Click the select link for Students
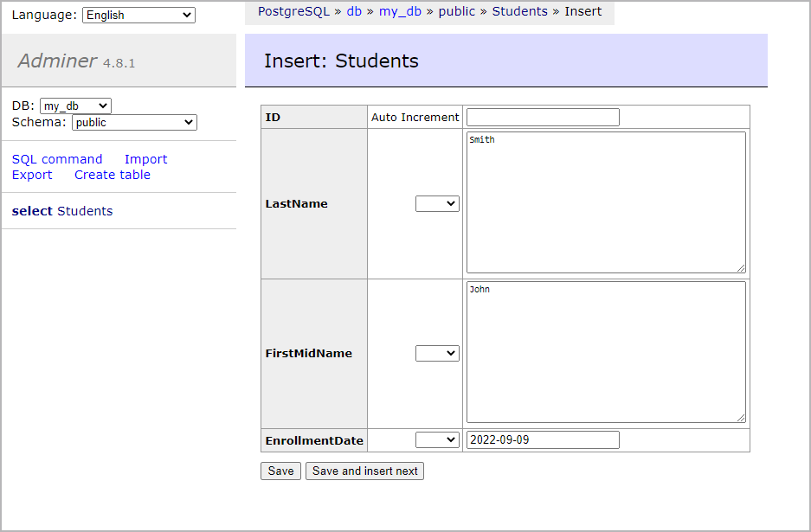This screenshot has width=811, height=532. pos(32,211)
